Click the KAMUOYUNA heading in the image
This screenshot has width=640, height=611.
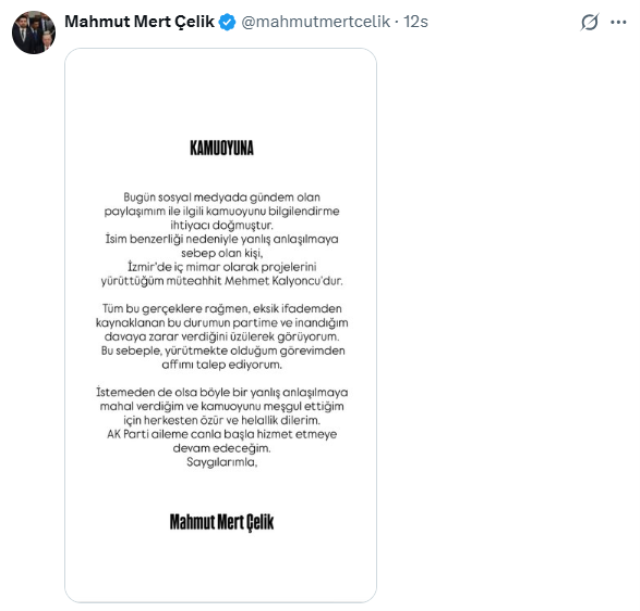coord(222,148)
